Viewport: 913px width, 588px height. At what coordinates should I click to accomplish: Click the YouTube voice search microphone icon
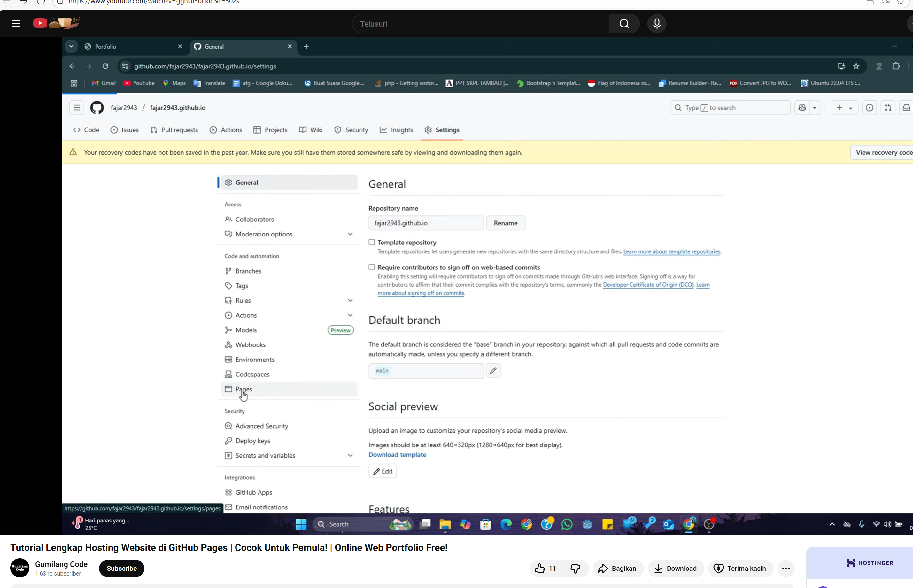[x=657, y=24]
